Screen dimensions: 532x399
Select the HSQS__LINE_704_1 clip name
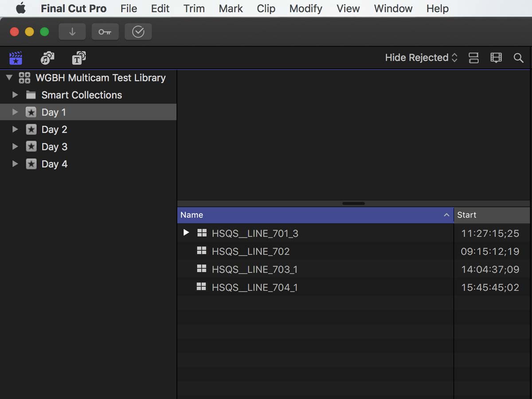(255, 288)
